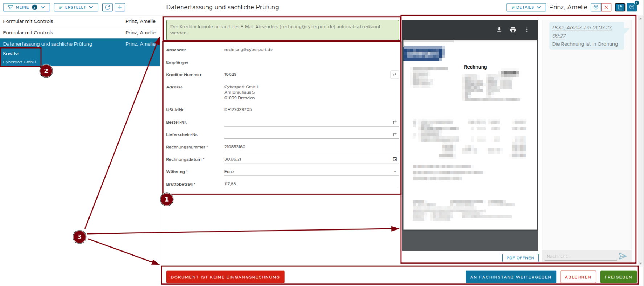Expand the Währung Euro dropdown
The width and height of the screenshot is (644, 286).
pos(395,172)
